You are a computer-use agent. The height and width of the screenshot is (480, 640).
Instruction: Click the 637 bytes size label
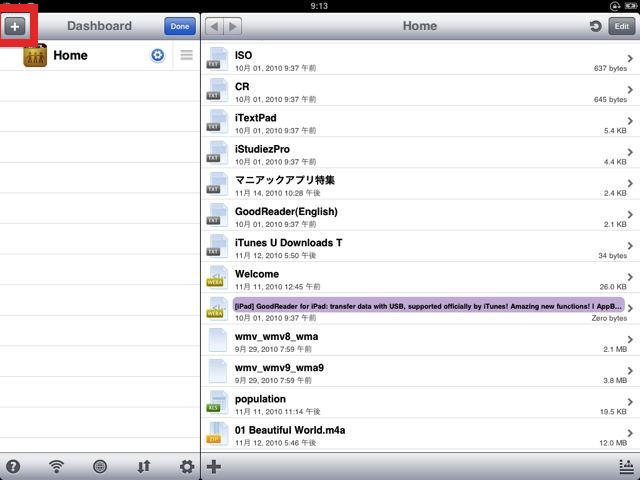click(x=610, y=68)
